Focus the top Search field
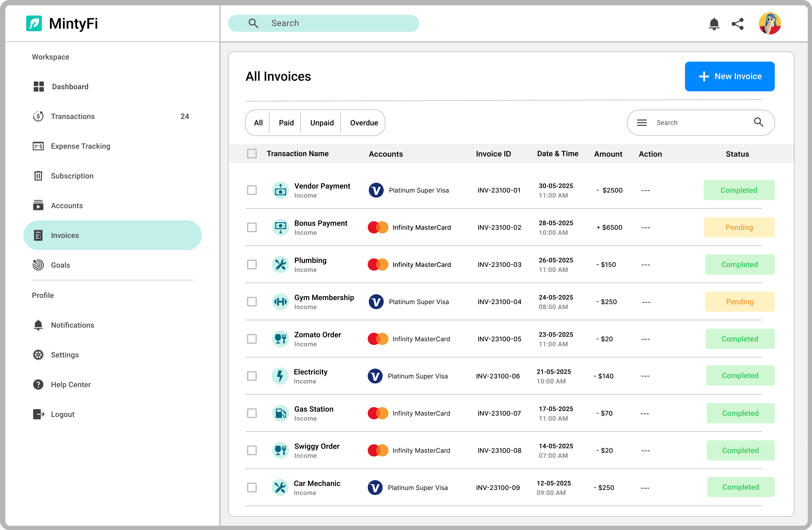Screen dimensions: 812x530 [x=323, y=23]
